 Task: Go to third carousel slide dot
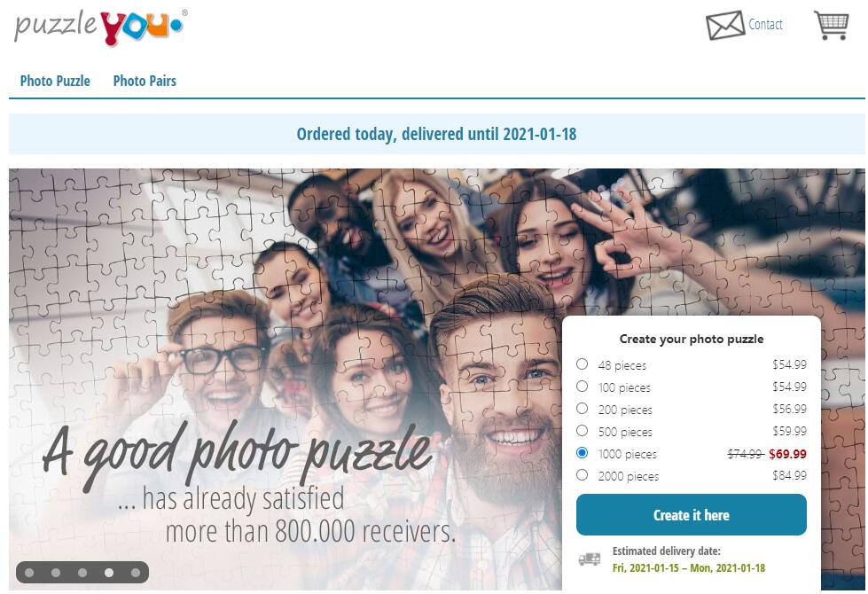click(x=82, y=573)
